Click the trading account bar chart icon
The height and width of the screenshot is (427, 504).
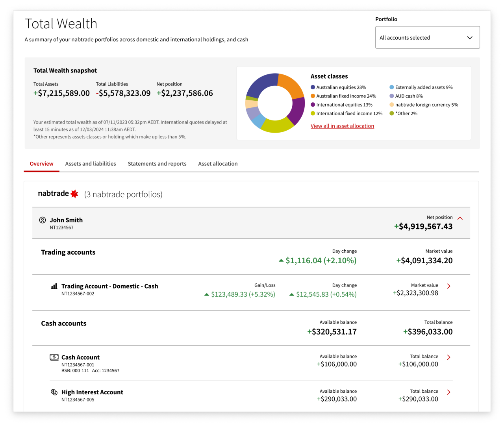point(54,286)
